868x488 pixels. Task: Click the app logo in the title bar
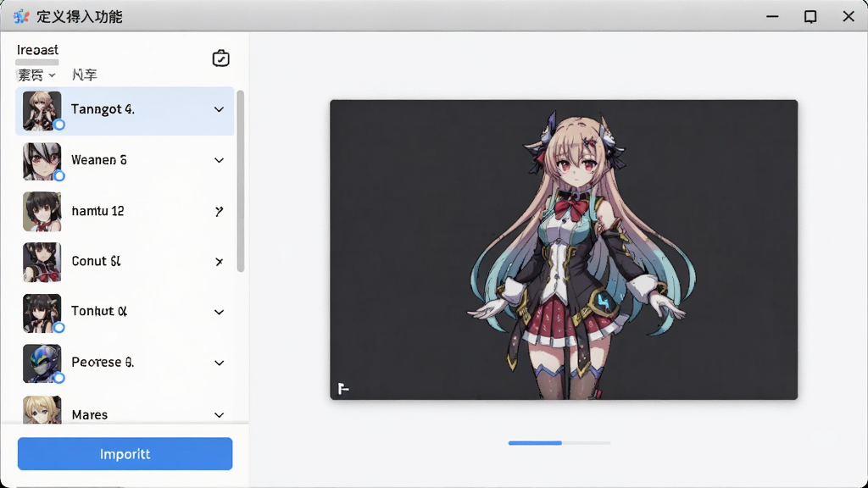point(21,17)
